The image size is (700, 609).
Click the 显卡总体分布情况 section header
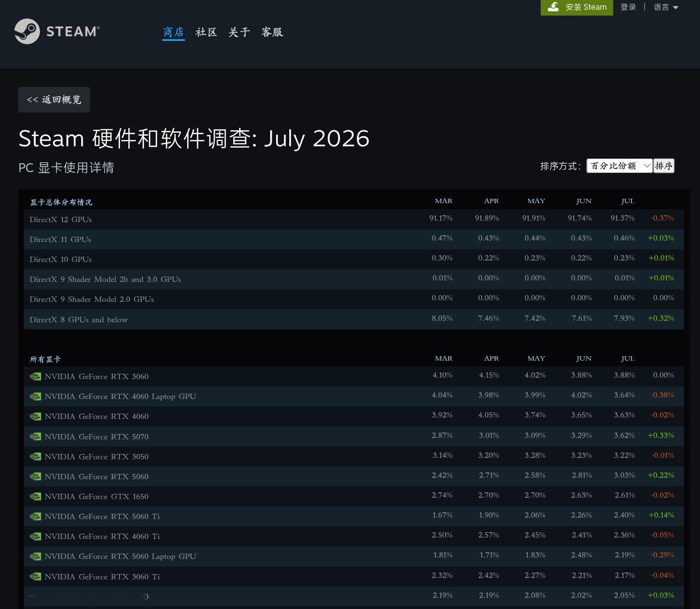pyautogui.click(x=61, y=202)
